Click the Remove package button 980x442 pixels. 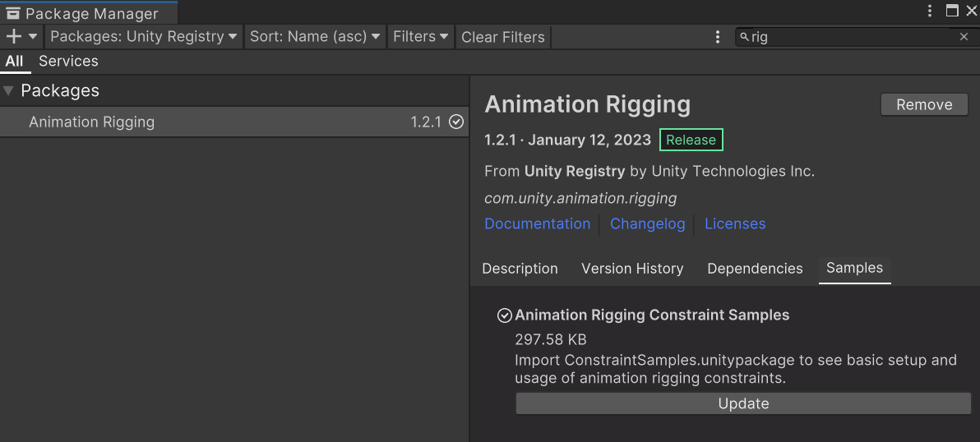coord(924,104)
